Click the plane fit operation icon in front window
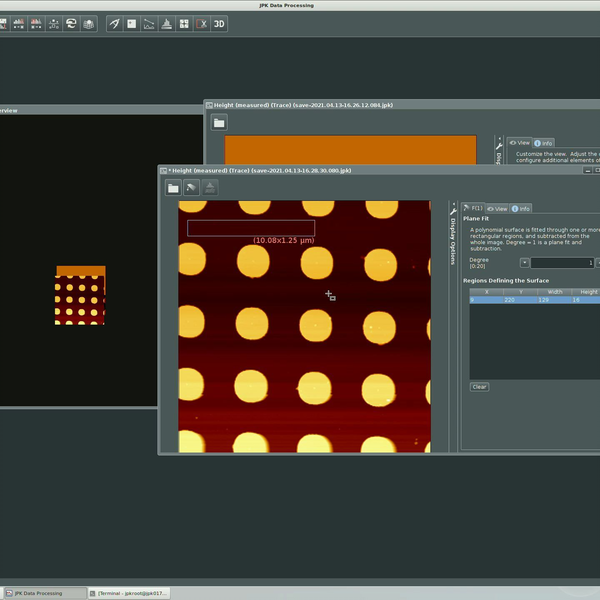Viewport: 600px width, 600px height. [x=191, y=187]
